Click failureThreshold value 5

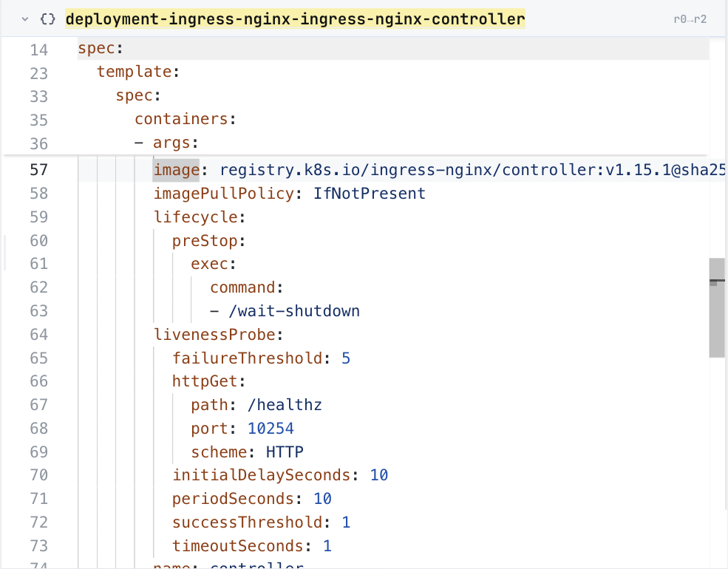[346, 358]
